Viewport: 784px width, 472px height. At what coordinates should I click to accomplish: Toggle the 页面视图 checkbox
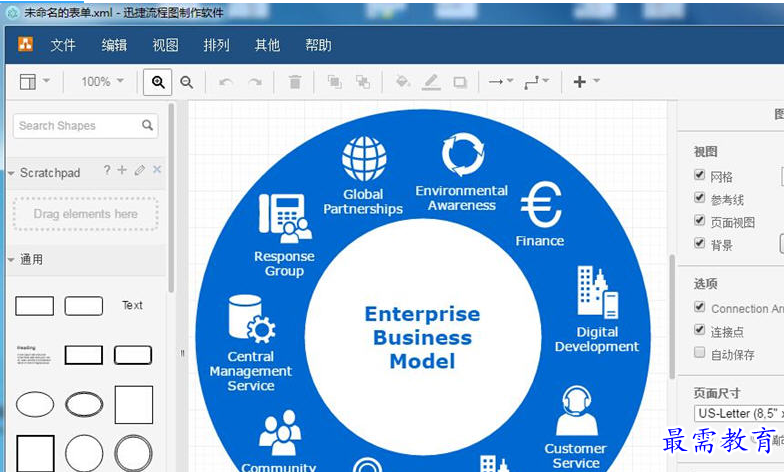700,220
